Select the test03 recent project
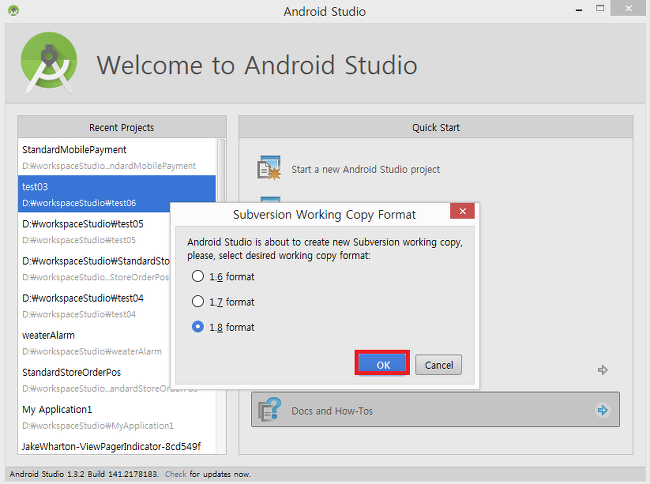 click(117, 194)
